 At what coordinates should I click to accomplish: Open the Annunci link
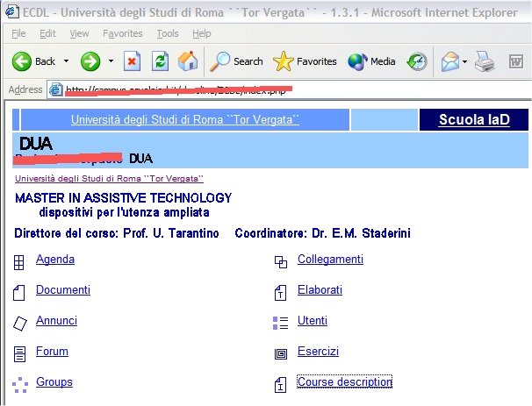pos(57,320)
